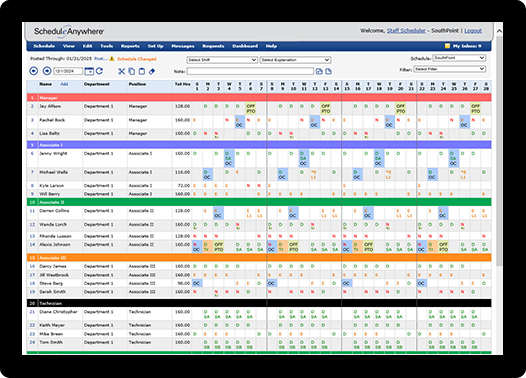526x378 pixels.
Task: Open the View menu
Action: pyautogui.click(x=68, y=46)
